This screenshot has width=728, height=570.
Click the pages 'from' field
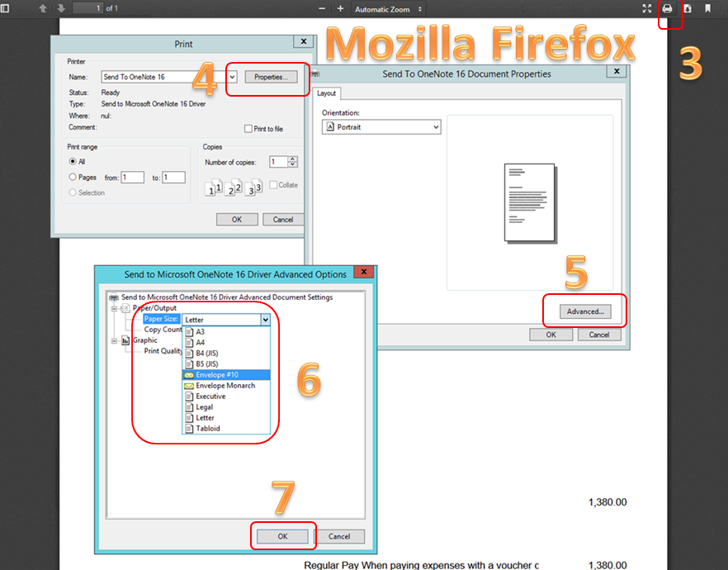[x=132, y=177]
